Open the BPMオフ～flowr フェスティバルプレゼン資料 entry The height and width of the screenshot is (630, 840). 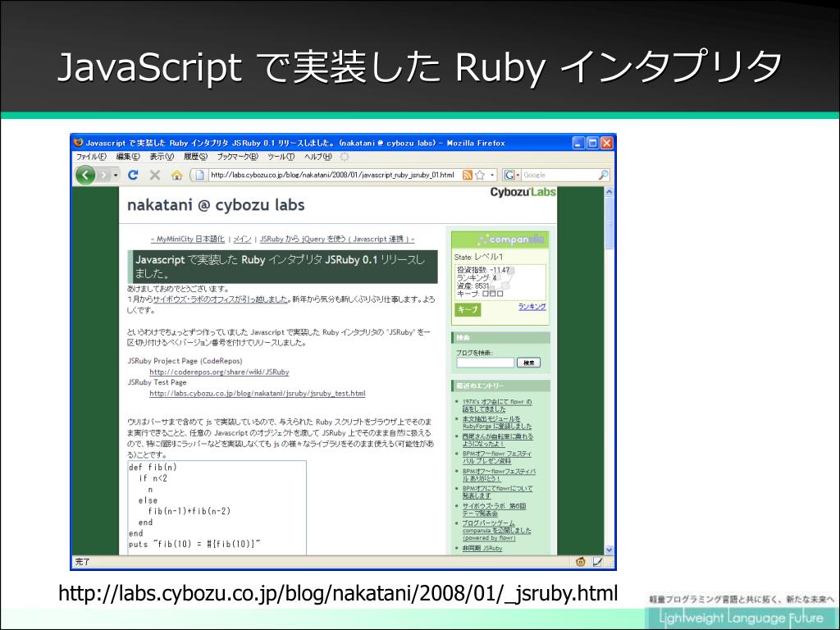pos(496,457)
